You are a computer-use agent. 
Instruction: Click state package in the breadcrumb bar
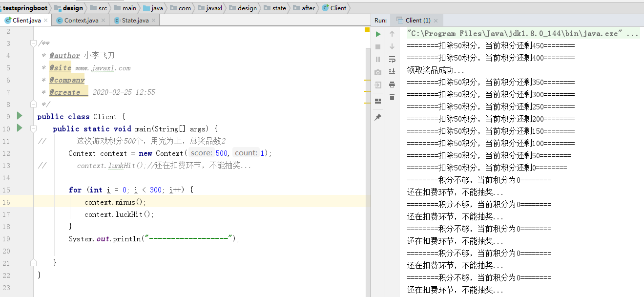pos(275,8)
